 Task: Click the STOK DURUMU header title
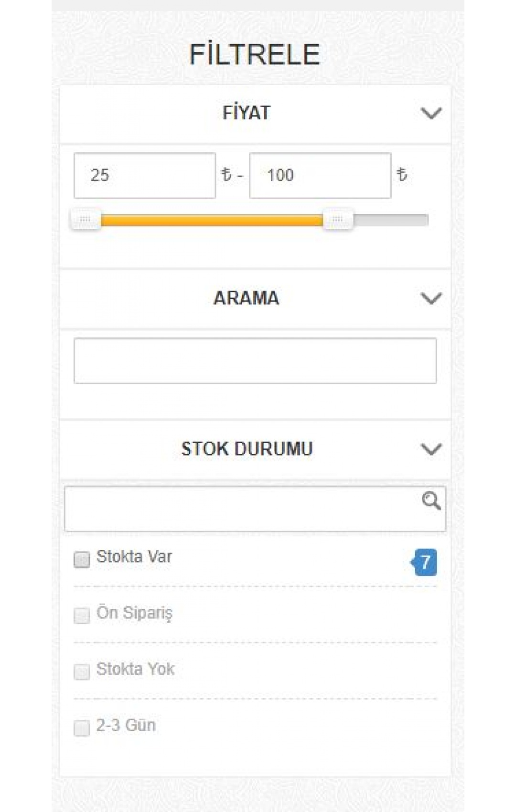tap(247, 449)
